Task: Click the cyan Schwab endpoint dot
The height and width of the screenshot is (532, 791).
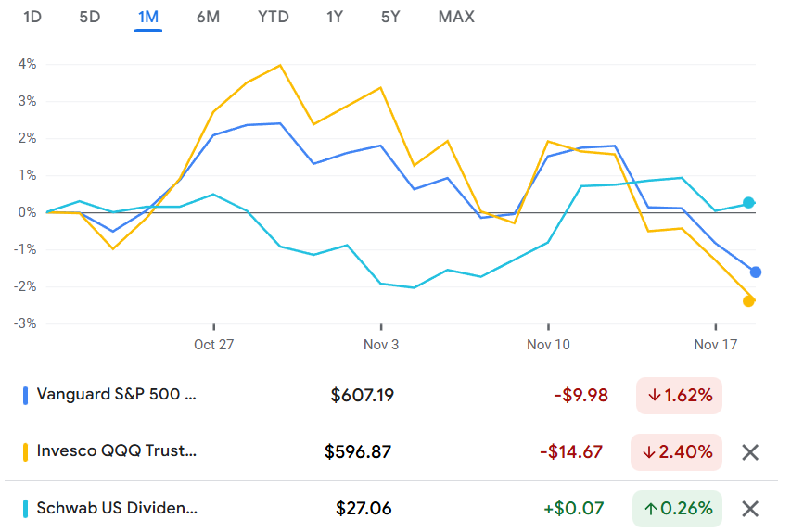Action: point(749,202)
